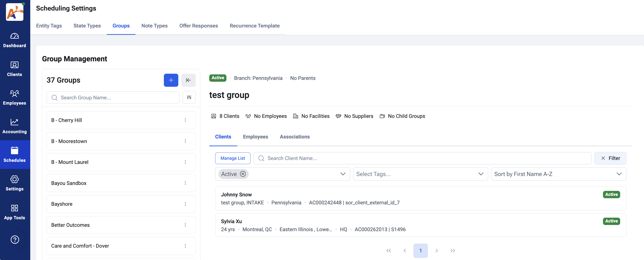Open Sort by First Name A-Z dropdown

tap(558, 174)
